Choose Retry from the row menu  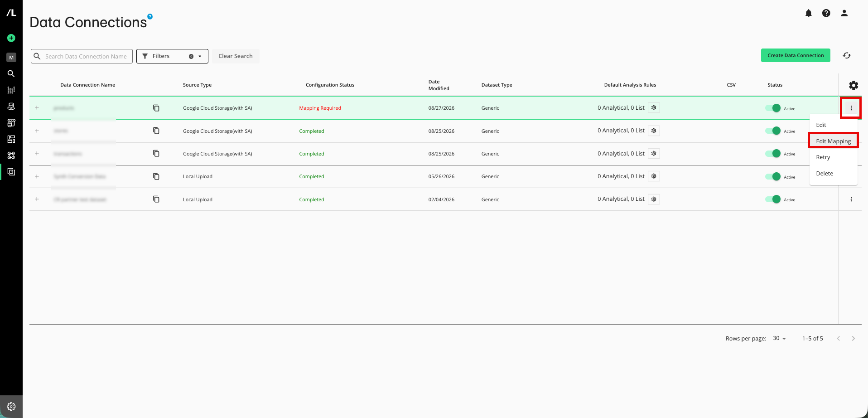(x=833, y=157)
